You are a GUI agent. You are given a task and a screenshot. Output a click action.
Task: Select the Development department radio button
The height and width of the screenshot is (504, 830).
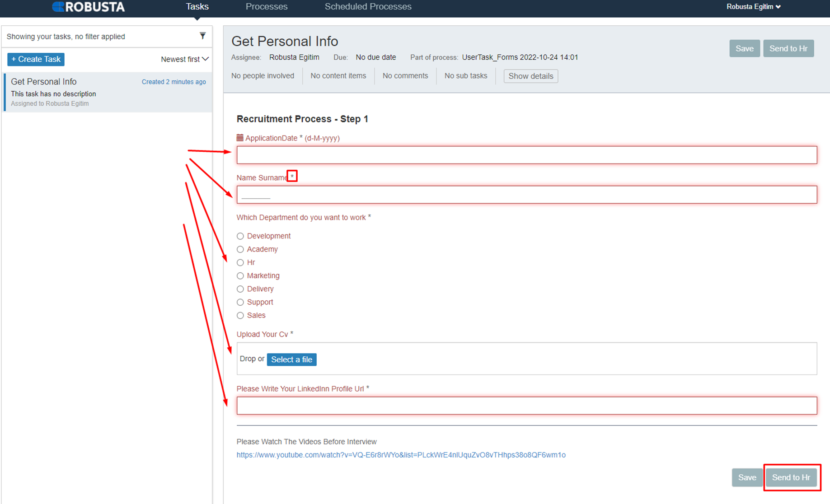click(240, 236)
